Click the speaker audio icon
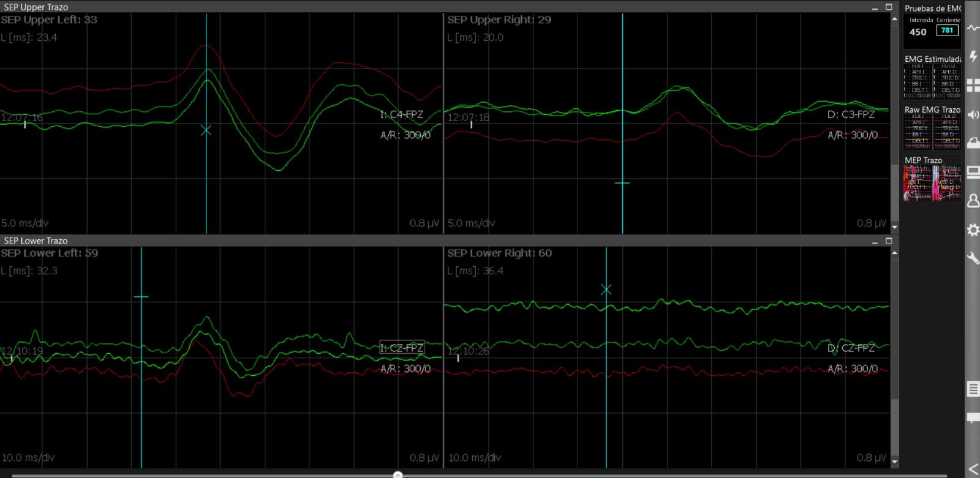980x478 pixels. 973,114
